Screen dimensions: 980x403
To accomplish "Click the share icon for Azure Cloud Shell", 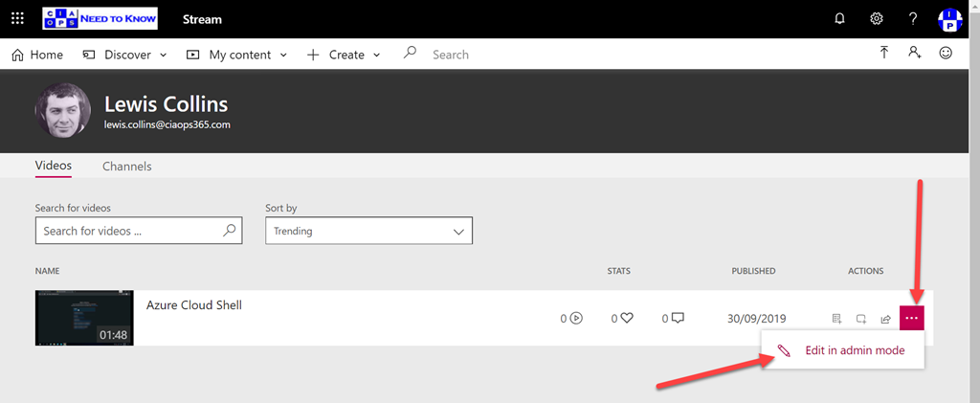I will point(886,319).
